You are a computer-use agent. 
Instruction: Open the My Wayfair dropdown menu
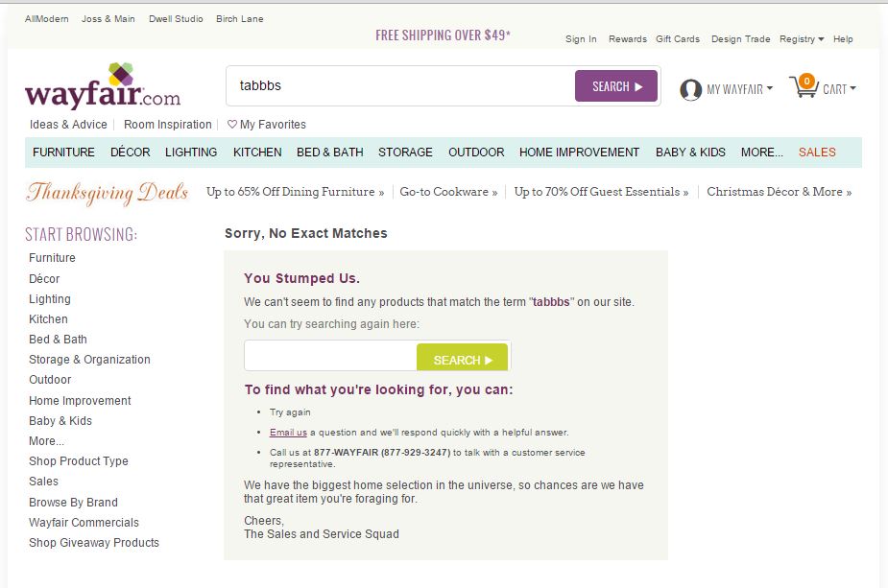pos(739,89)
